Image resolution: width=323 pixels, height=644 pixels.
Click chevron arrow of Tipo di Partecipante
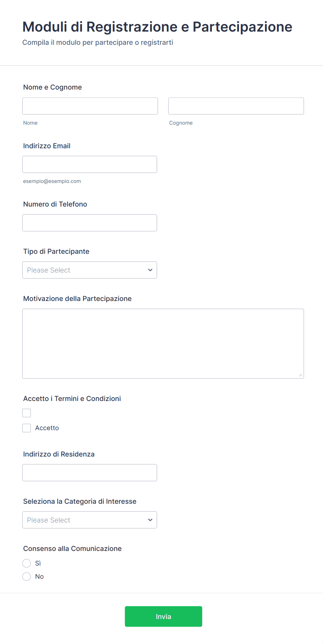(x=150, y=270)
